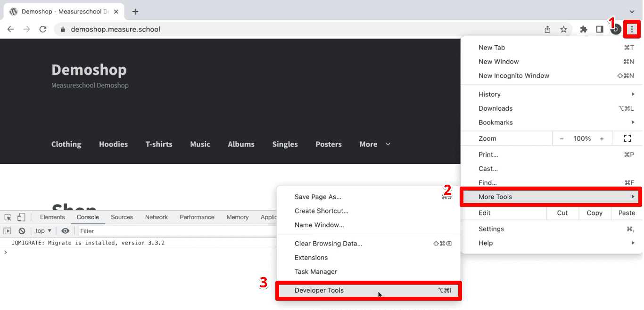
Task: Expand the top frame context dropdown
Action: (42, 230)
